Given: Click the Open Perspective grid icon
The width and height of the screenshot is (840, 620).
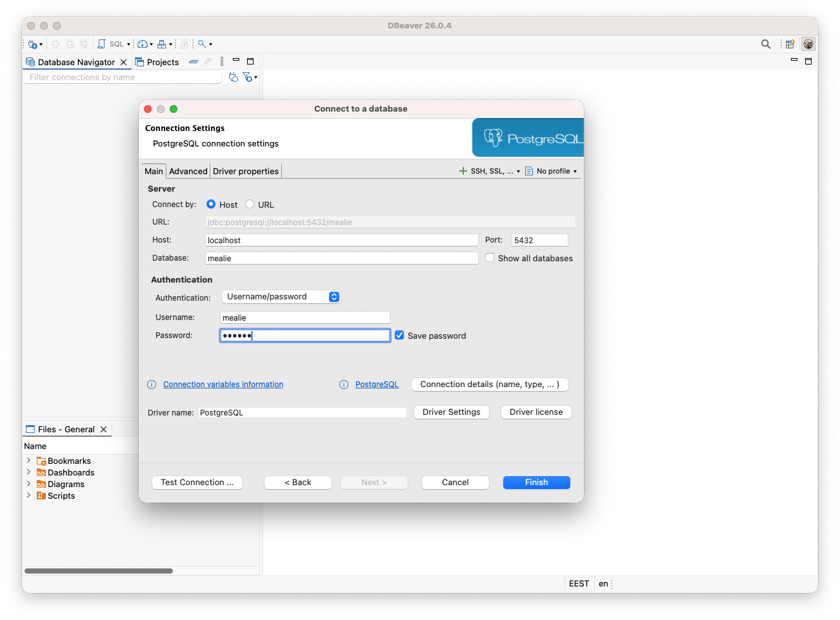Looking at the screenshot, I should coord(790,44).
